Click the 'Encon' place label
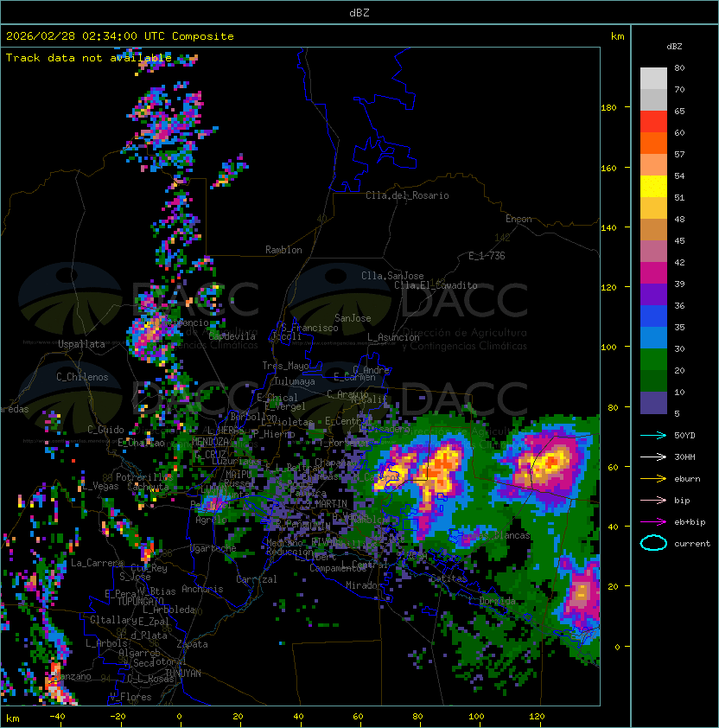This screenshot has width=719, height=728. [519, 219]
